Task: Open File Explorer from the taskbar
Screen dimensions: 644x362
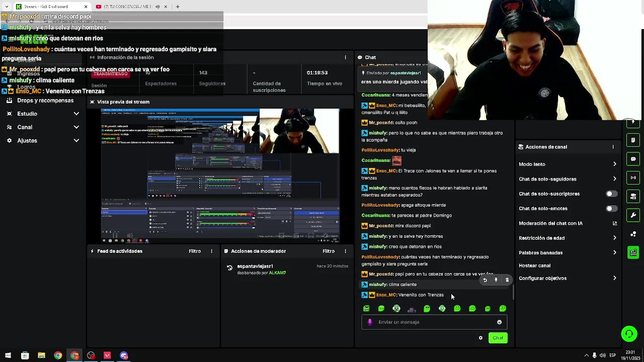Action: tap(41, 355)
